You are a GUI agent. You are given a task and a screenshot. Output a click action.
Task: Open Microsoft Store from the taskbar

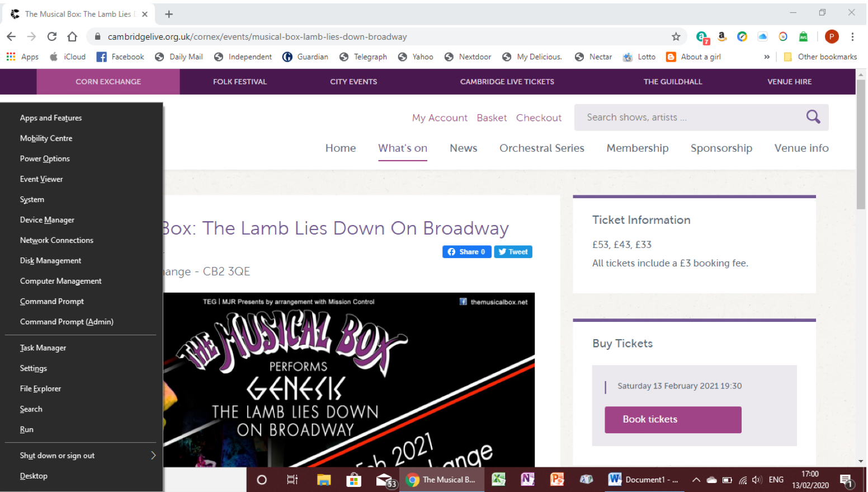[353, 480]
